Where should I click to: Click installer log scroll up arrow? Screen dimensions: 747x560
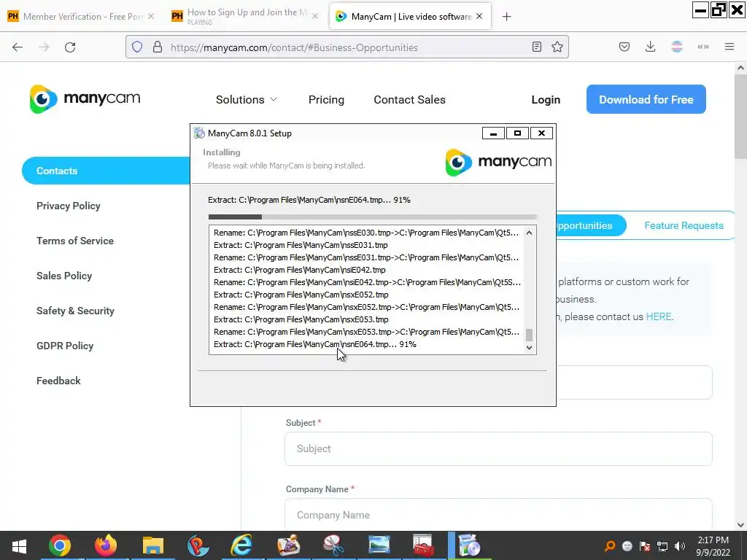click(529, 233)
